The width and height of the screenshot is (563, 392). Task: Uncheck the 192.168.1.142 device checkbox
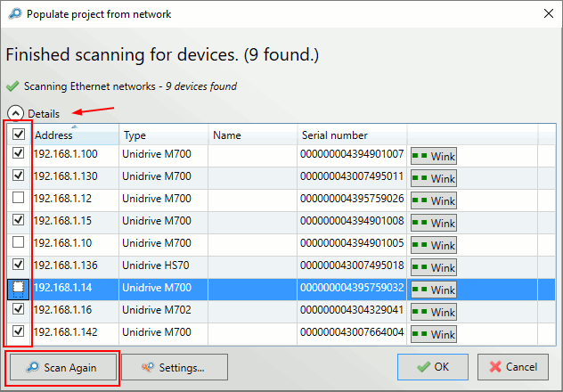(x=19, y=331)
